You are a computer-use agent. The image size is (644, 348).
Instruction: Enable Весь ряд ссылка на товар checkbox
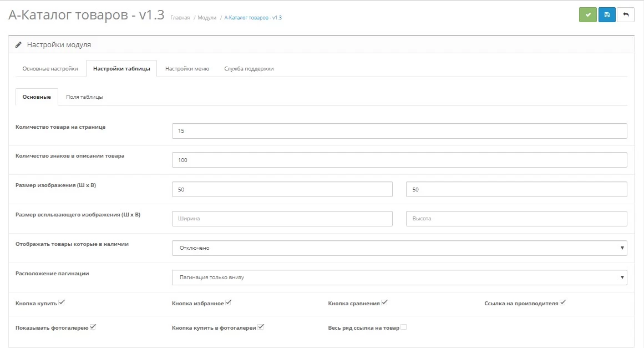click(x=404, y=327)
